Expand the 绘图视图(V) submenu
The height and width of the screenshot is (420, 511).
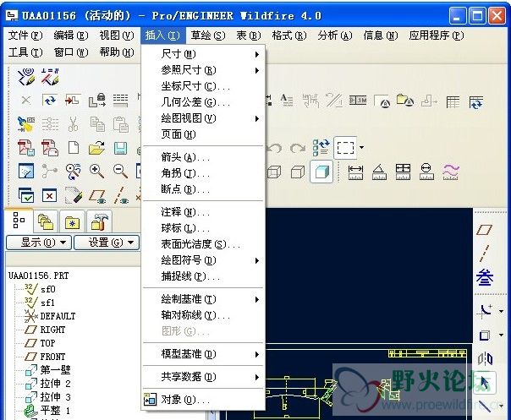tap(203, 118)
